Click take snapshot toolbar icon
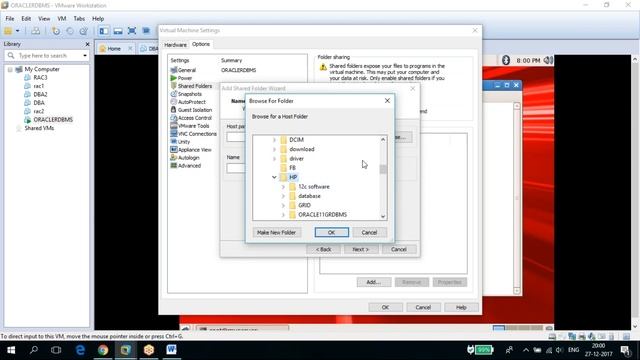Image resolution: width=640 pixels, height=360 pixels. tap(56, 31)
